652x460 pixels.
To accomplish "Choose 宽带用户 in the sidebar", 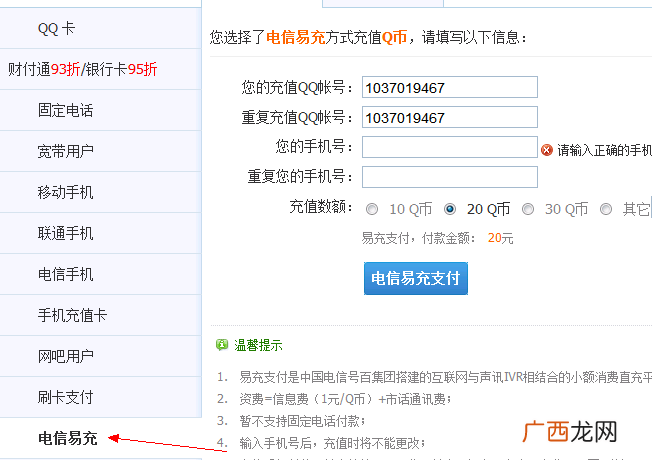I will pos(101,151).
